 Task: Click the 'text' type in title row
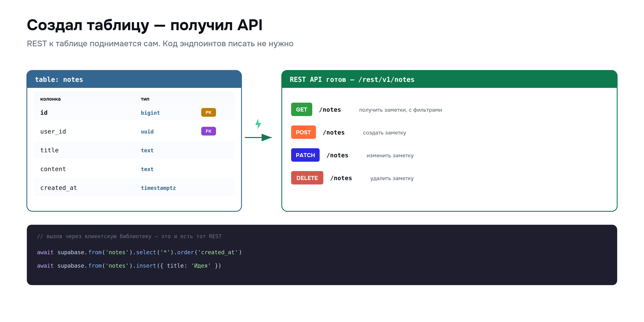pos(147,150)
